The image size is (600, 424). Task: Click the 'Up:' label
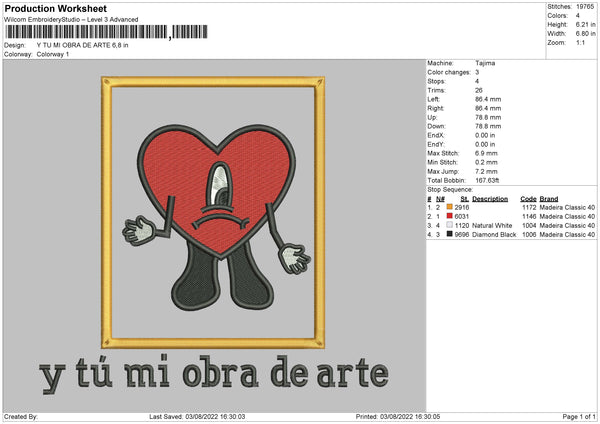point(432,117)
